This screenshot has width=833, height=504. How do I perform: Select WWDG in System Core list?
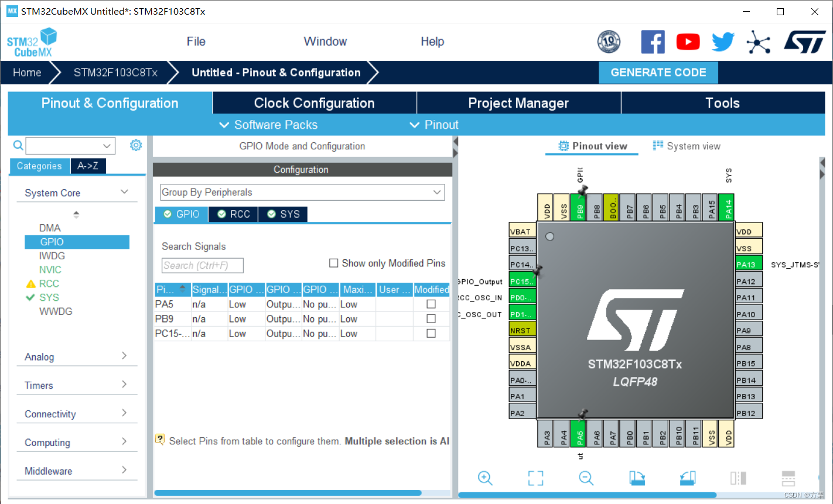(56, 311)
